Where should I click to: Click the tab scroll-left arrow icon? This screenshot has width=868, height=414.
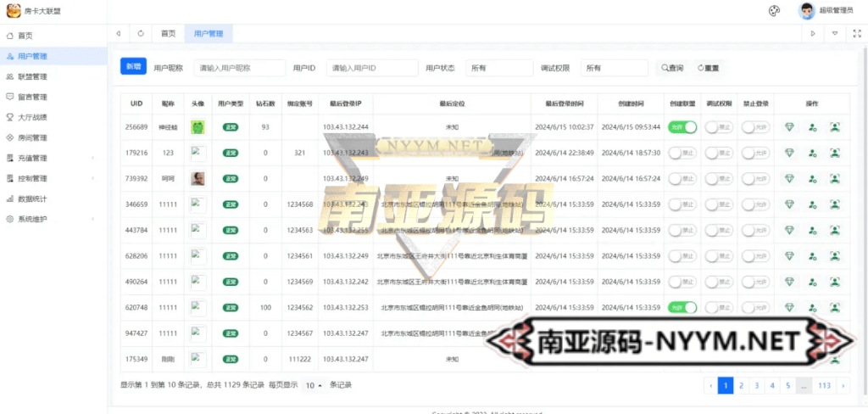[119, 34]
